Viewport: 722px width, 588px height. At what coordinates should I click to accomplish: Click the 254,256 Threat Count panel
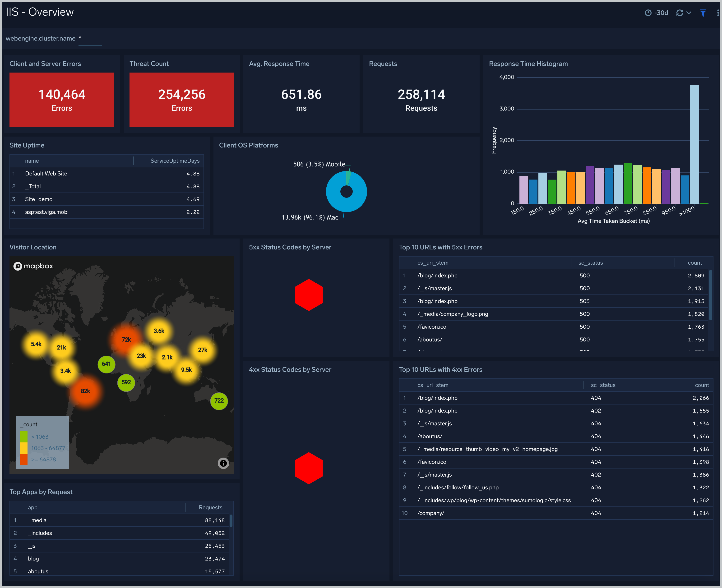click(x=182, y=100)
